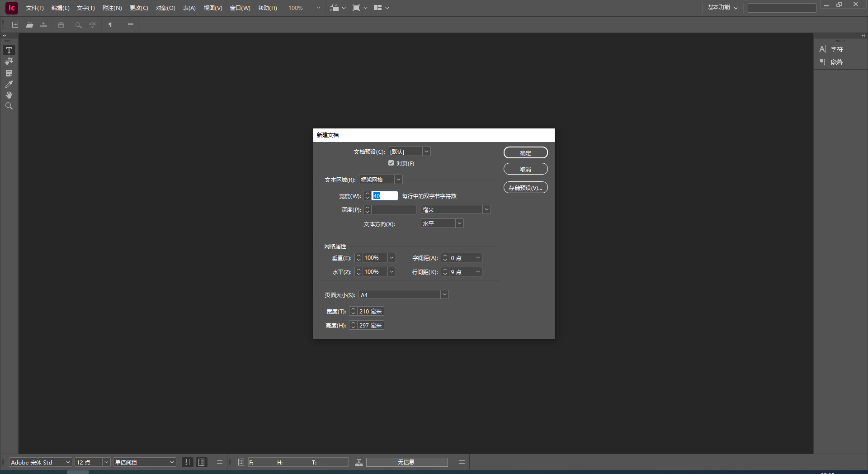
Task: Click the abc spell check icon
Action: (93, 25)
